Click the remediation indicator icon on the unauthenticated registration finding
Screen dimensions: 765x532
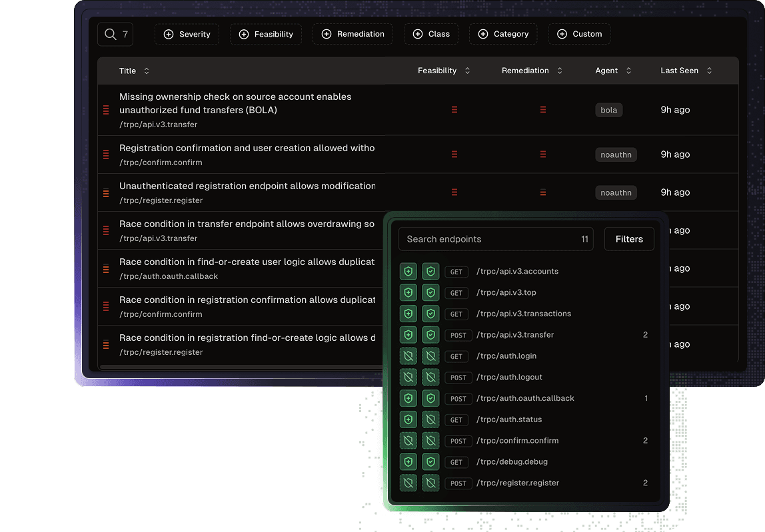point(543,192)
